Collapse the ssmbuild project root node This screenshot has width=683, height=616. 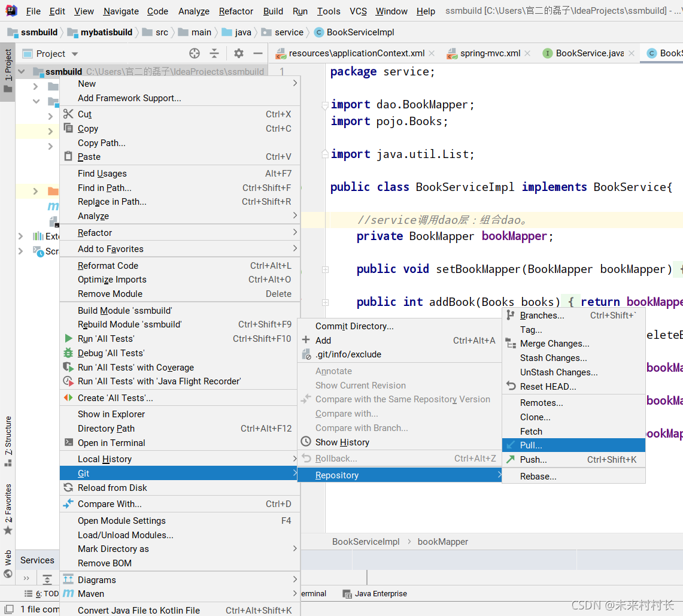pos(22,71)
